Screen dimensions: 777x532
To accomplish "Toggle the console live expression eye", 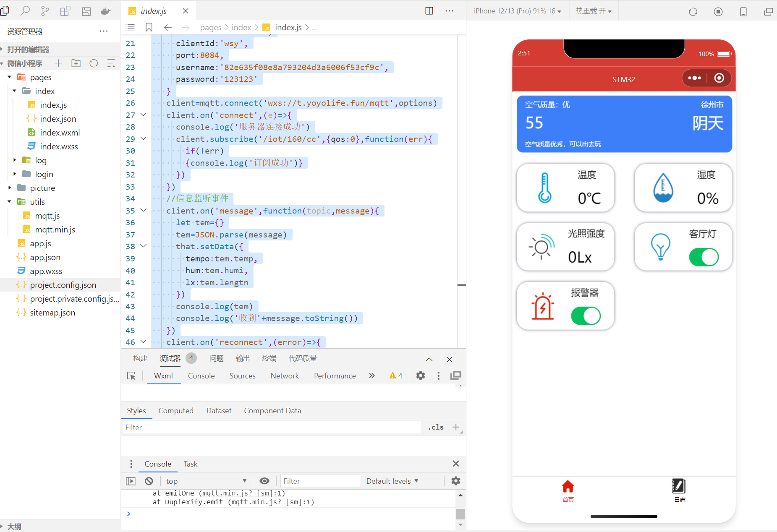I will [x=264, y=481].
